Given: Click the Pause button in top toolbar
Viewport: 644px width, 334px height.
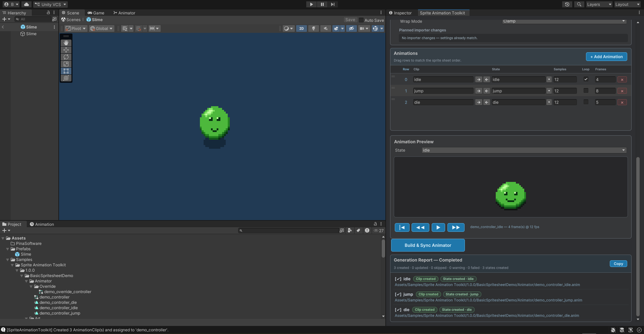Looking at the screenshot, I should pyautogui.click(x=322, y=4).
